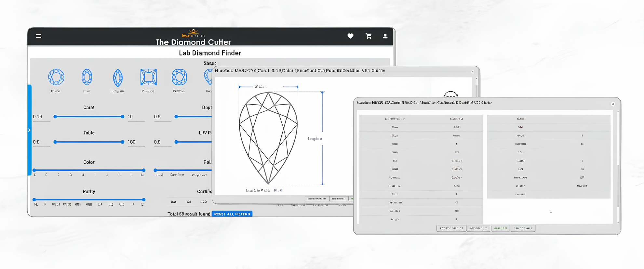Click Reset All Filters button

[232, 214]
